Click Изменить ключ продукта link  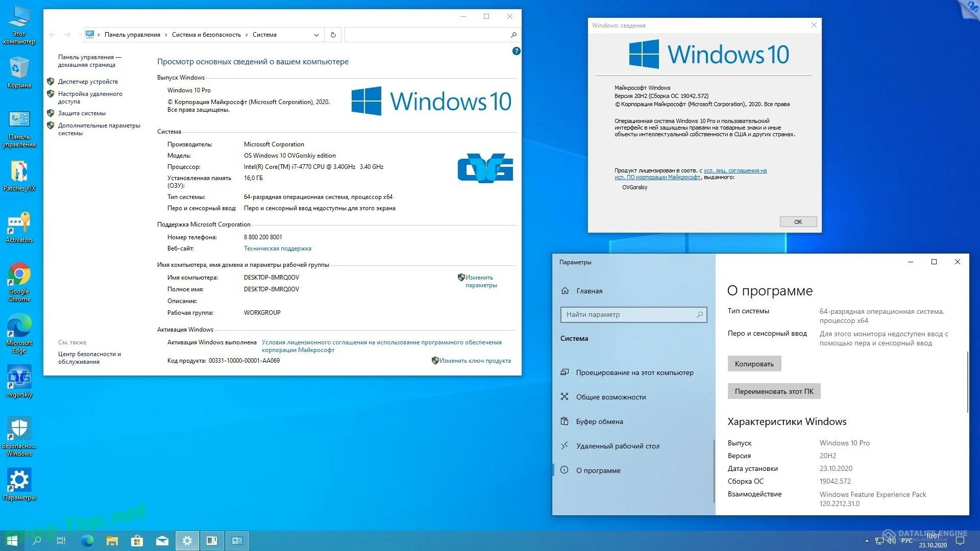click(x=475, y=361)
